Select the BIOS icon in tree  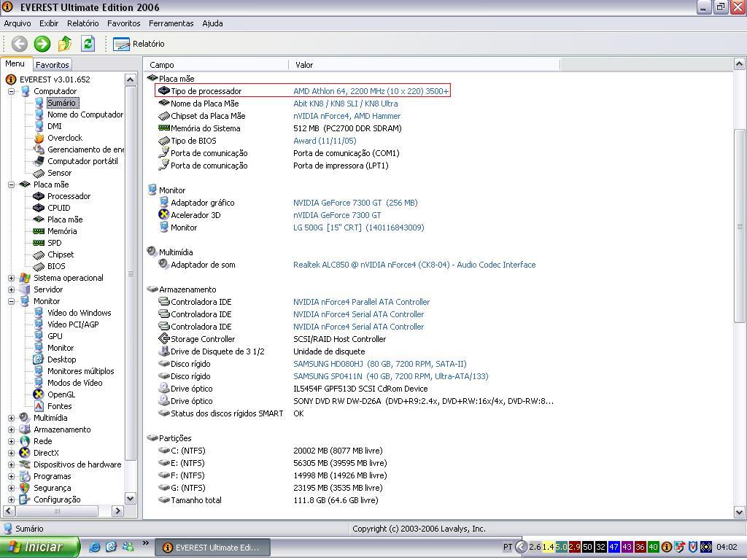pyautogui.click(x=39, y=267)
